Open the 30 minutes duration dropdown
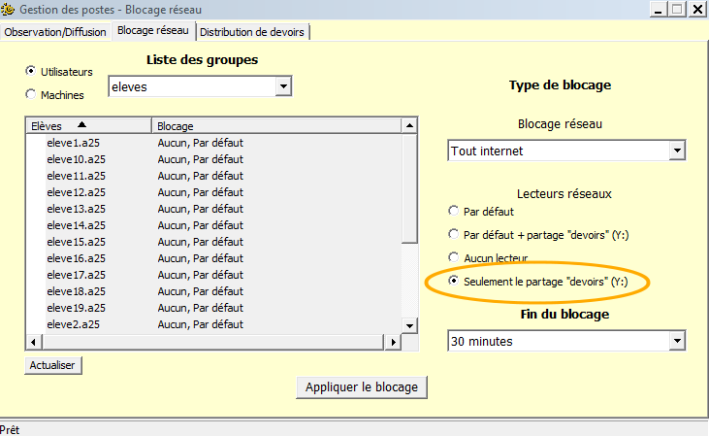The image size is (709, 436). (677, 341)
